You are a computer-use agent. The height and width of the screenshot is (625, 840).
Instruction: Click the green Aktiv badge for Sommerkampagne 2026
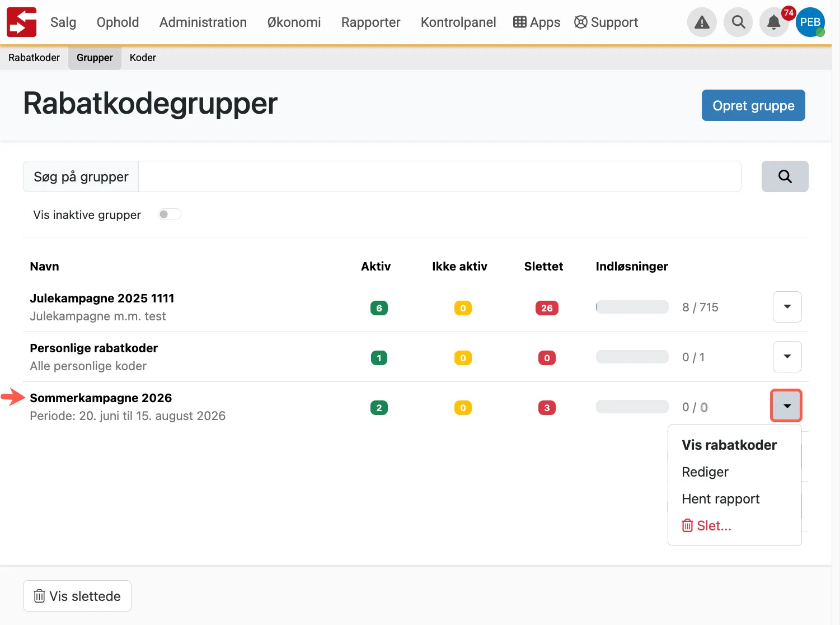[379, 408]
